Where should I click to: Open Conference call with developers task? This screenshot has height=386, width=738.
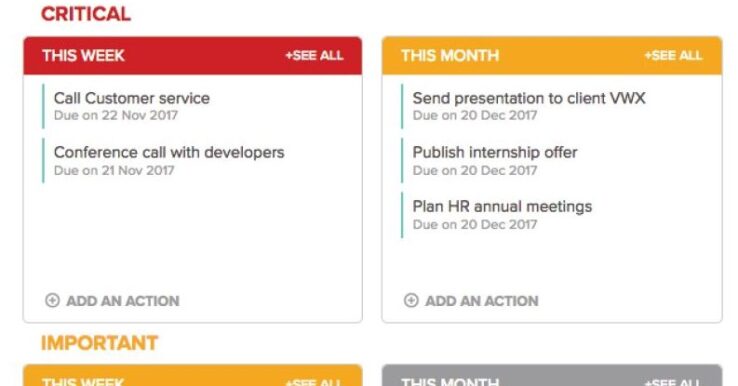(x=169, y=153)
